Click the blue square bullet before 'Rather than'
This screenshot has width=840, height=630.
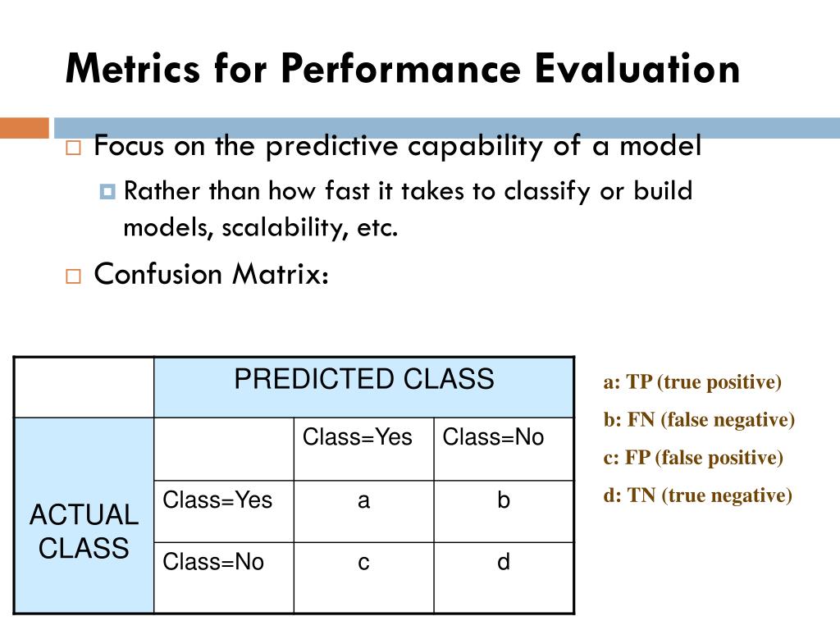click(107, 192)
